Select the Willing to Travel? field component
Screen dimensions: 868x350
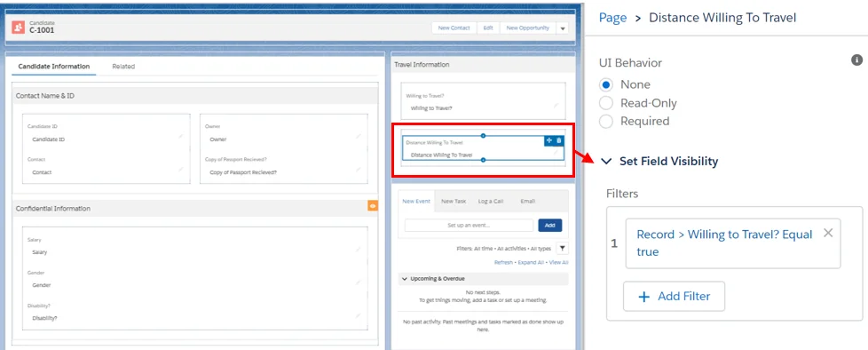(484, 101)
